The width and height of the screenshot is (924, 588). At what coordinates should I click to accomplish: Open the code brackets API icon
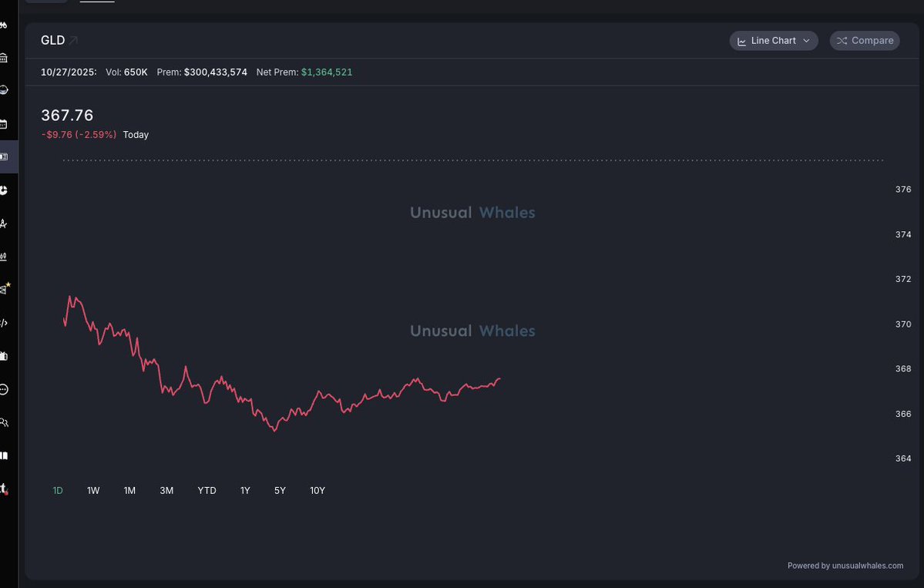(x=4, y=323)
